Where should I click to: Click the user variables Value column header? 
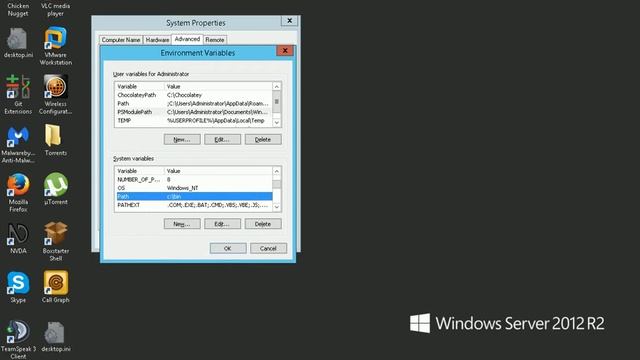coord(218,87)
